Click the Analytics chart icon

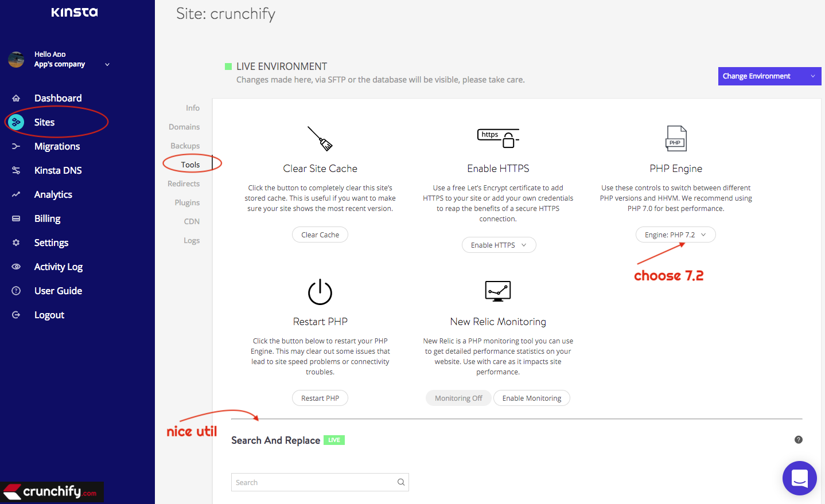[x=16, y=194]
